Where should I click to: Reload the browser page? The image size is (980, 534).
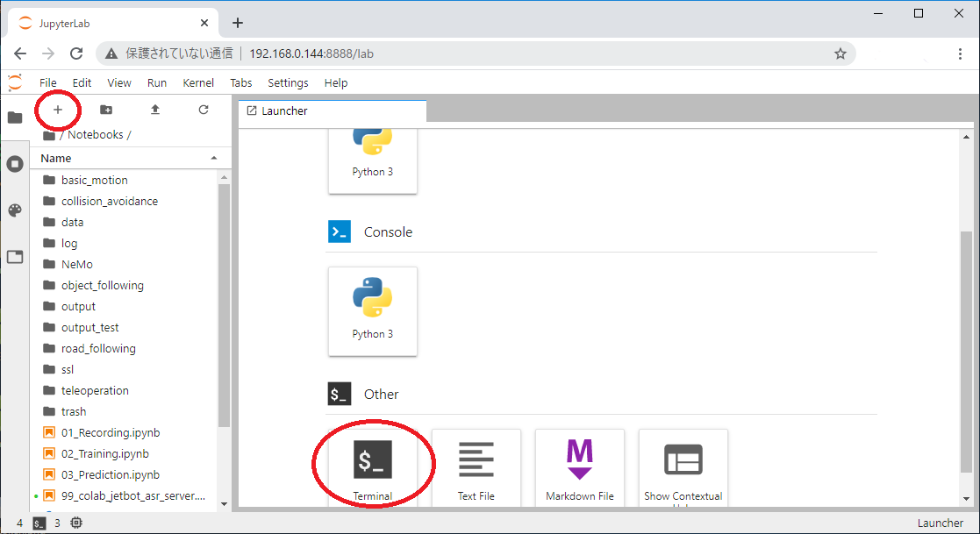(x=76, y=53)
